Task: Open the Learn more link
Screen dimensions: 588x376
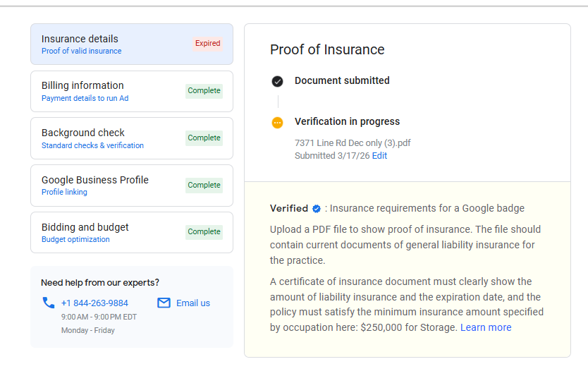Action: (486, 327)
